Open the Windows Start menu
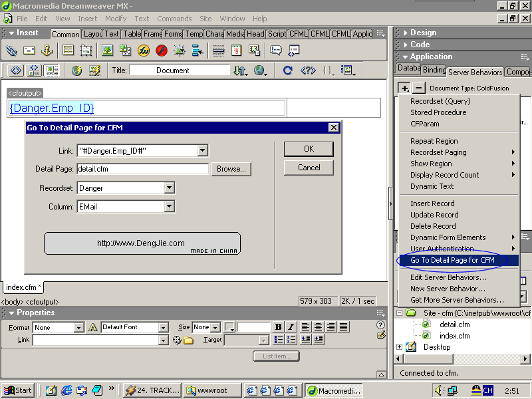Image resolution: width=532 pixels, height=399 pixels. pyautogui.click(x=18, y=390)
